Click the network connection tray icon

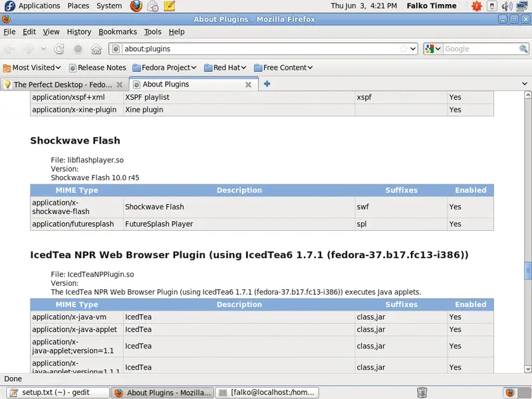(x=521, y=6)
